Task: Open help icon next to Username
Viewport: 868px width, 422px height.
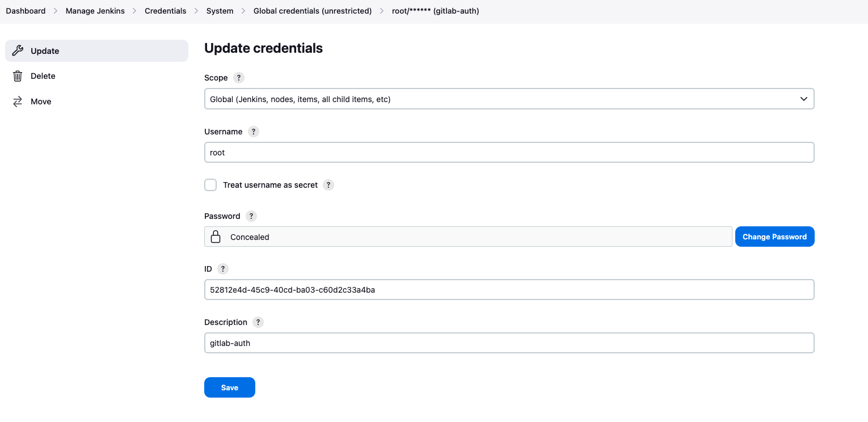Action: (254, 132)
